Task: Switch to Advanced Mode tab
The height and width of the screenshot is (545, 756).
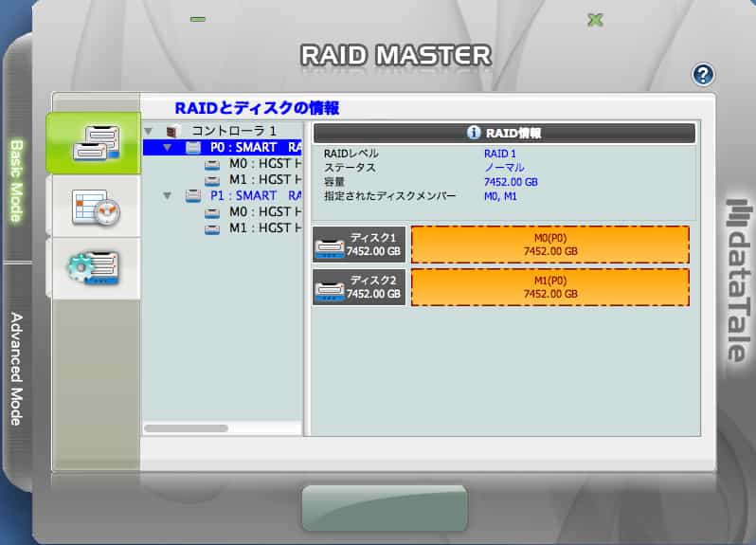Action: pyautogui.click(x=17, y=369)
